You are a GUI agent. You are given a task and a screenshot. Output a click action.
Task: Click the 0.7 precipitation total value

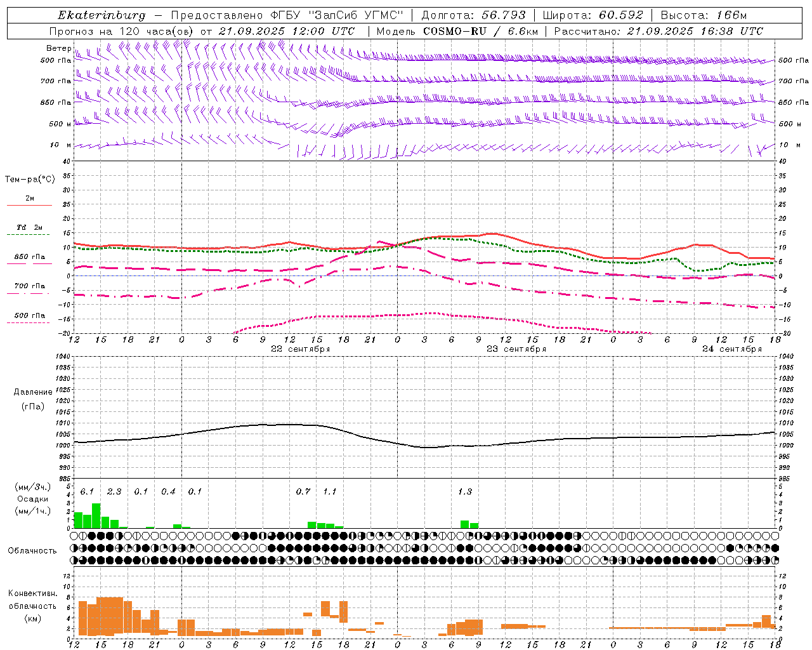tap(303, 491)
